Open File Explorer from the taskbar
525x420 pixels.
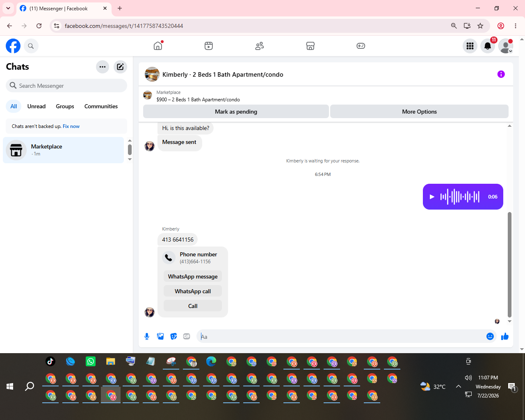pyautogui.click(x=111, y=361)
